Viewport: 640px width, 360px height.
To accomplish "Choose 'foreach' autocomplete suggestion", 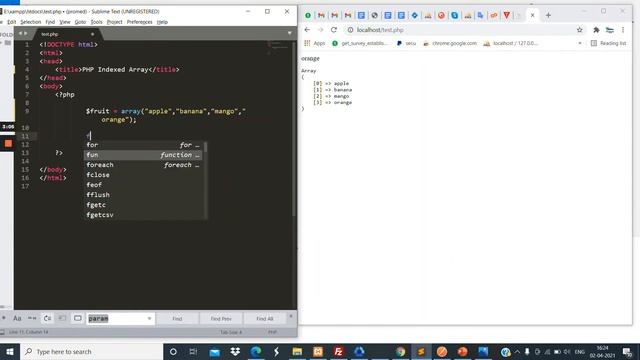I will click(x=143, y=165).
